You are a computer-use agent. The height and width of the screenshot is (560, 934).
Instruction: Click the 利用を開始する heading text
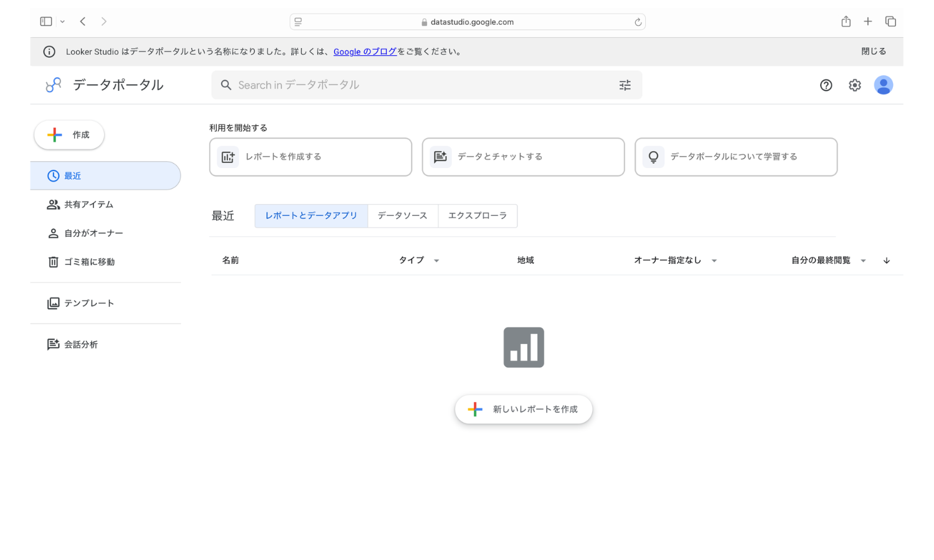(238, 128)
